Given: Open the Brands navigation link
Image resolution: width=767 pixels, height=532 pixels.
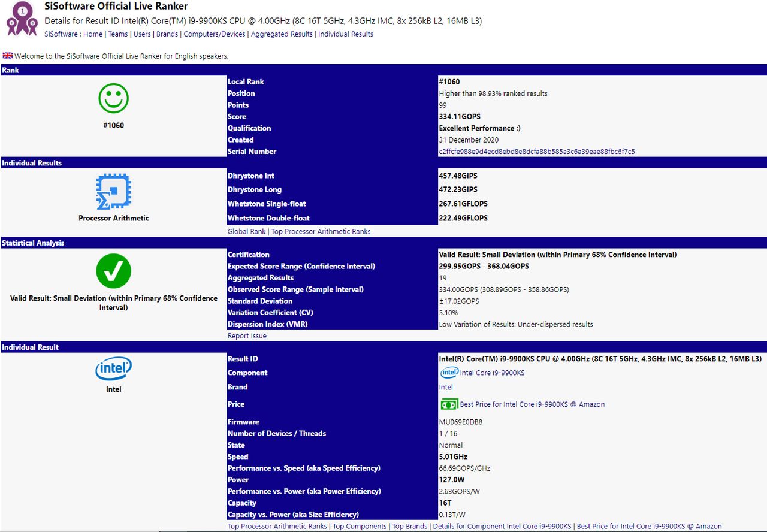Looking at the screenshot, I should [x=167, y=34].
